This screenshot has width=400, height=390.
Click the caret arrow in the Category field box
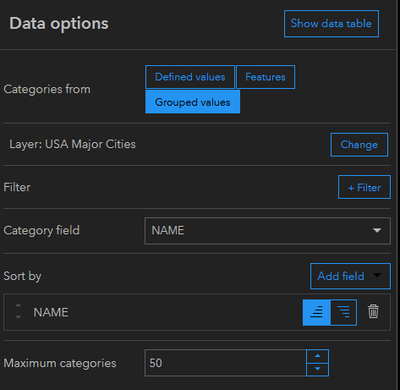377,230
